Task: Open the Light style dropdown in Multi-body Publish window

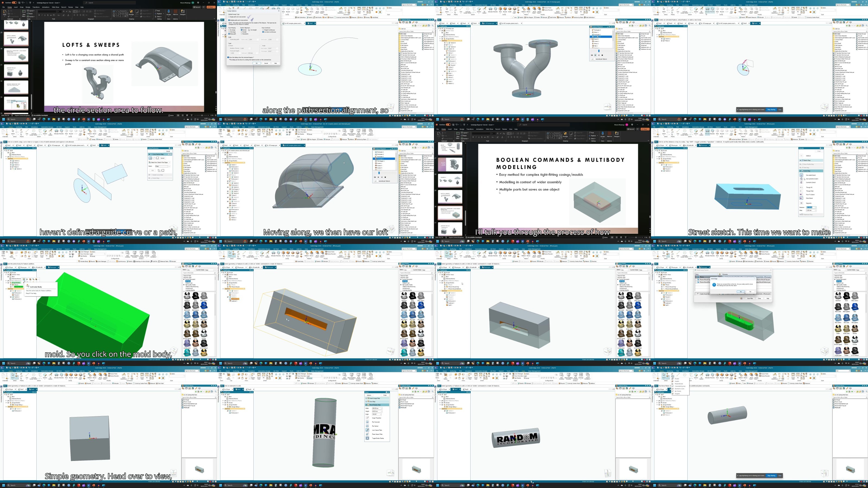Action: [828, 254]
